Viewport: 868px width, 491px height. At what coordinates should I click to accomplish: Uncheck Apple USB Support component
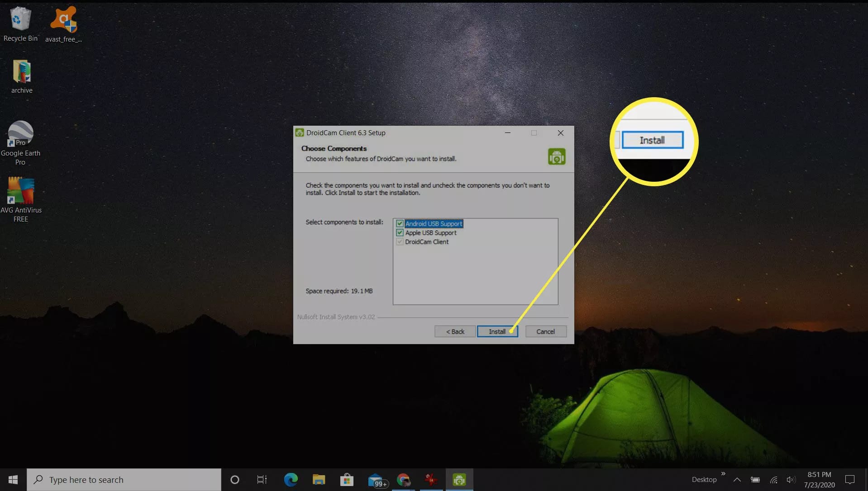(x=400, y=232)
